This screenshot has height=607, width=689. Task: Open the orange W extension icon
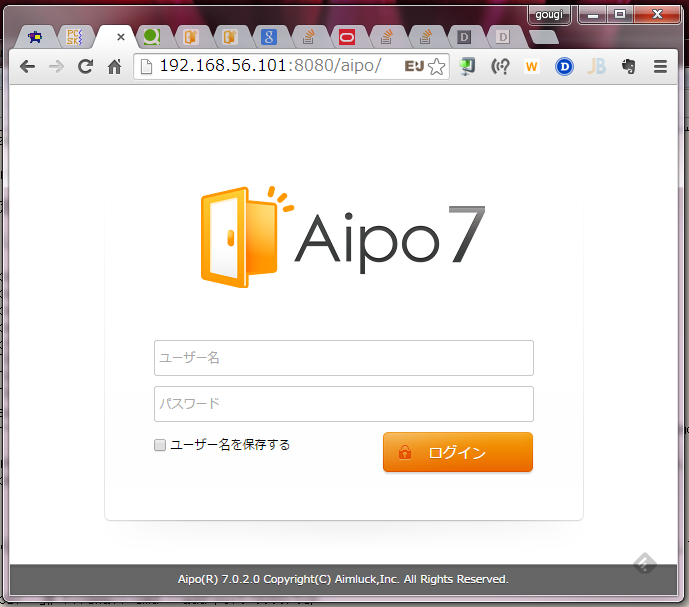(531, 67)
